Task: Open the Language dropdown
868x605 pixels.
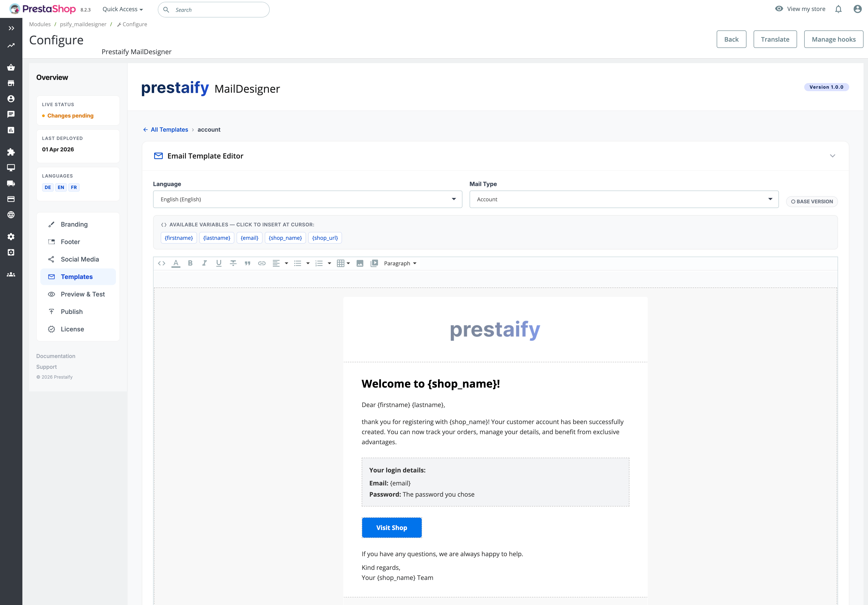Action: (x=307, y=199)
